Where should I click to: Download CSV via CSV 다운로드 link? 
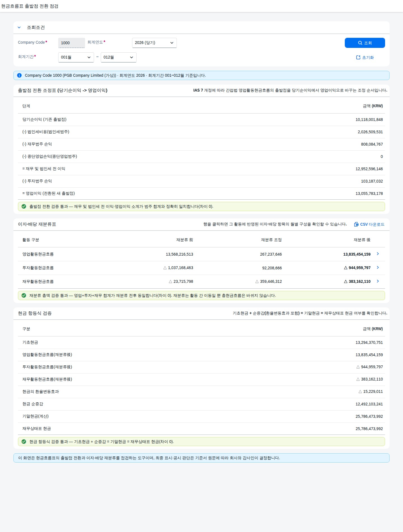[x=369, y=224]
